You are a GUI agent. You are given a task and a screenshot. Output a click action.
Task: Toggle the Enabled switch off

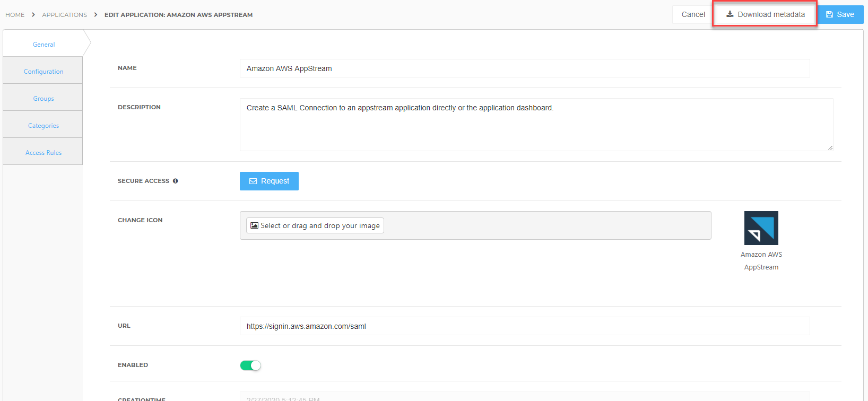pyautogui.click(x=250, y=365)
